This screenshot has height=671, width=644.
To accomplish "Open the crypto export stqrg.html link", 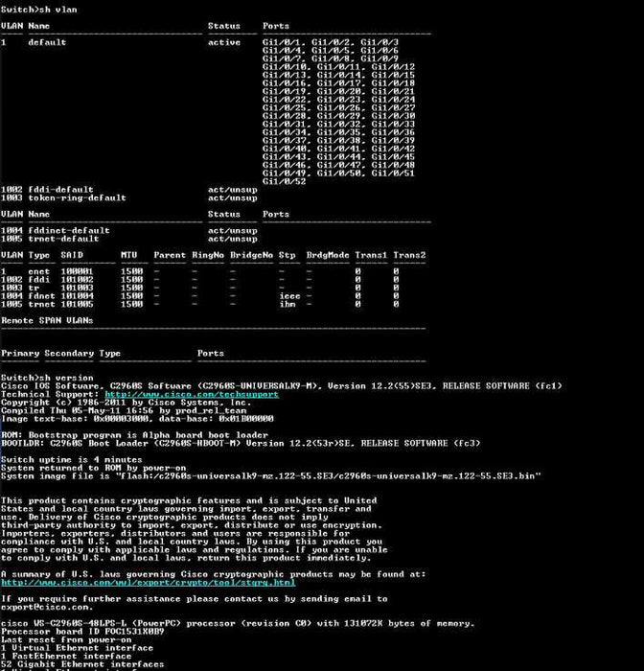I will point(148,583).
